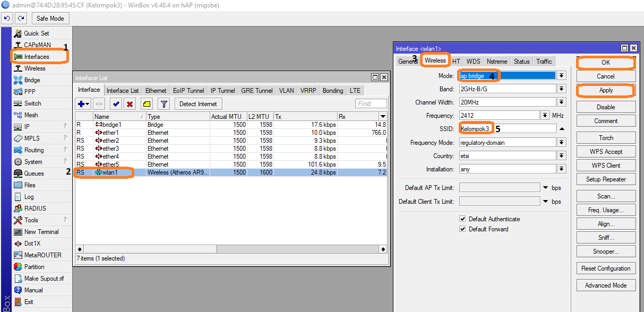The image size is (644, 312).
Task: Click Detect Internet button
Action: click(199, 104)
